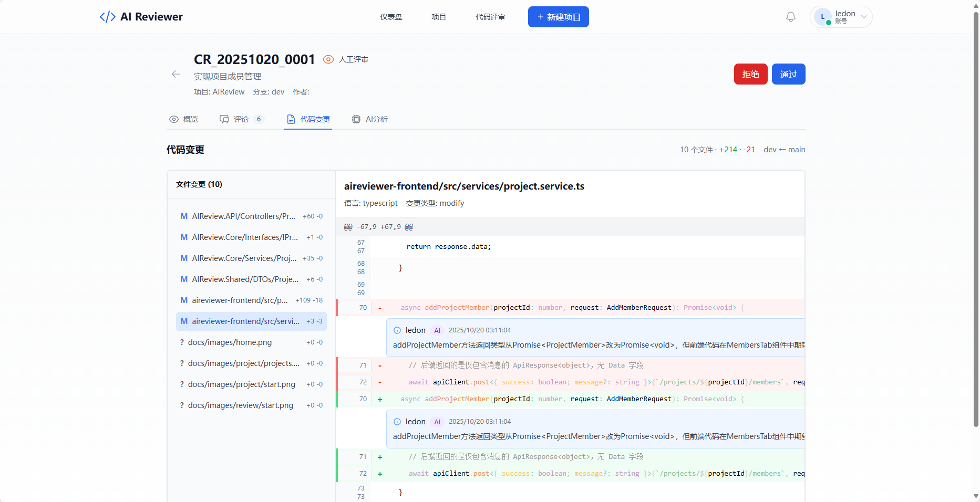Click the +214 additions count
980x502 pixels.
click(x=728, y=150)
